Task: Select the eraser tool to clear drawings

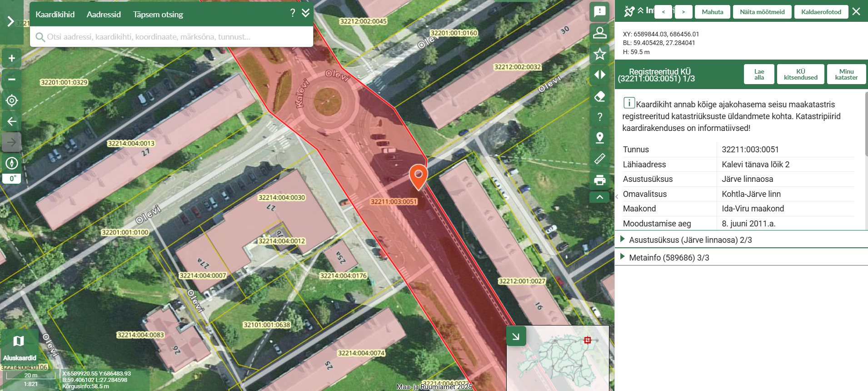Action: coord(599,96)
